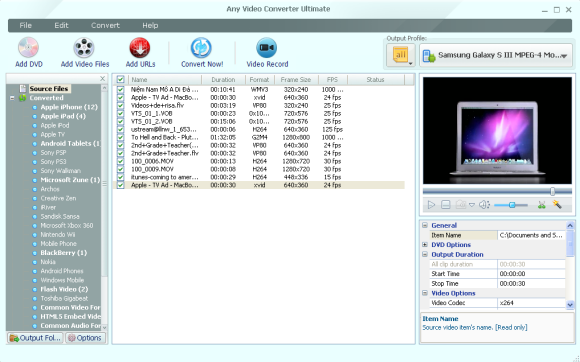The height and width of the screenshot is (362, 580).
Task: Select Flash Video (2) in the sidebar
Action: pyautogui.click(x=64, y=289)
